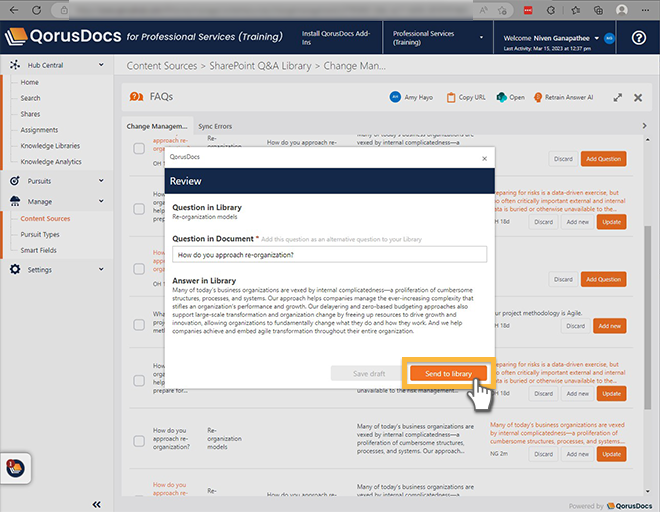Click the QorusDocs logo in header
The image size is (660, 512).
pos(63,36)
